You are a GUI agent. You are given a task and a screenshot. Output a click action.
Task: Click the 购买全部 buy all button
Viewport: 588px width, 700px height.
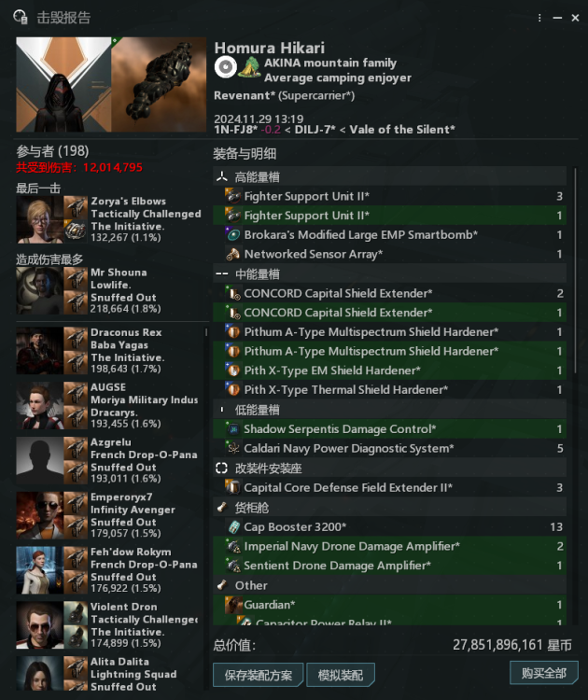click(544, 673)
